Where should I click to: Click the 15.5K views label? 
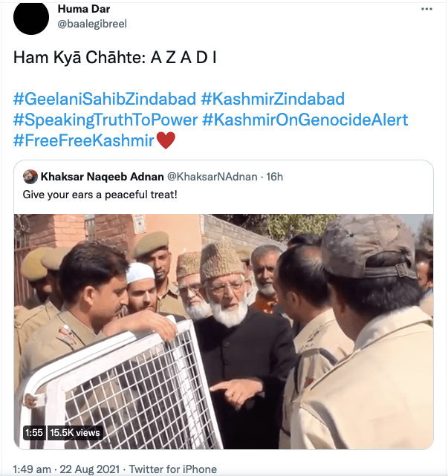pos(74,432)
